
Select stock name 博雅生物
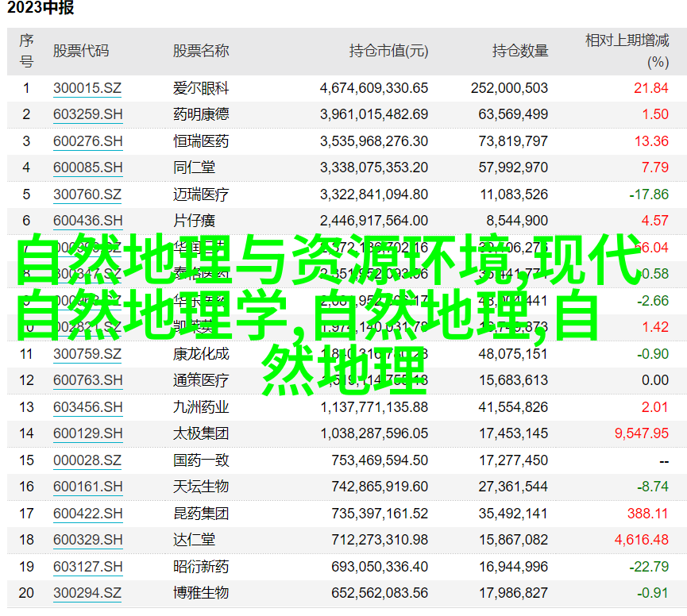pyautogui.click(x=201, y=593)
